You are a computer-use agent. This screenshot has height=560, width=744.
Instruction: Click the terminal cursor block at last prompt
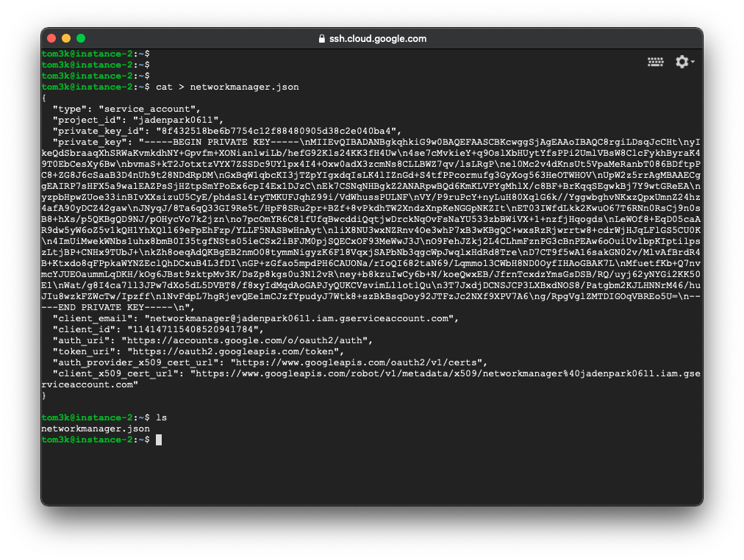click(x=159, y=440)
